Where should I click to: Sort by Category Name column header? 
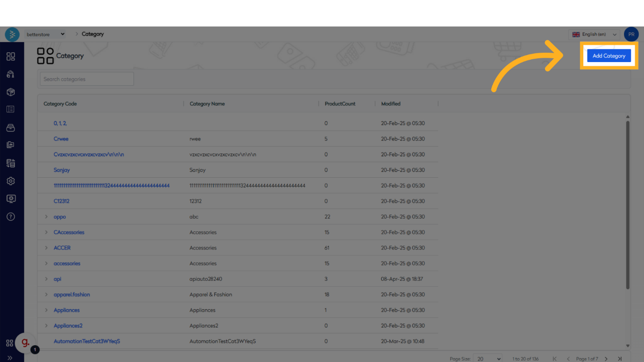207,104
